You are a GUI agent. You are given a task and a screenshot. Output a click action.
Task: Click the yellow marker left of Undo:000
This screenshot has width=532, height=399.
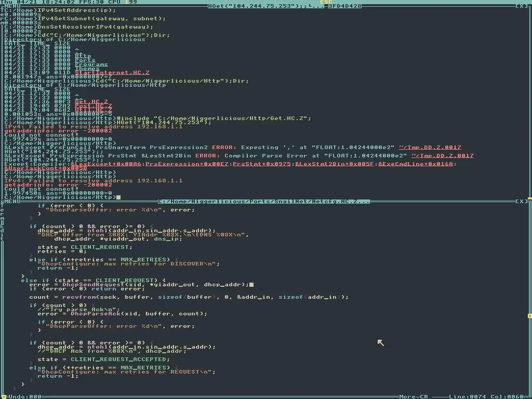[4, 396]
